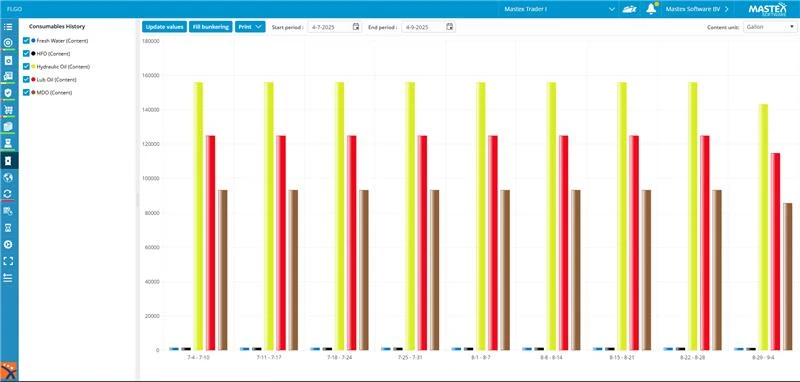Click the blue Fresh Water bar for 7-11 - 7-17
The height and width of the screenshot is (382, 800).
(x=245, y=349)
